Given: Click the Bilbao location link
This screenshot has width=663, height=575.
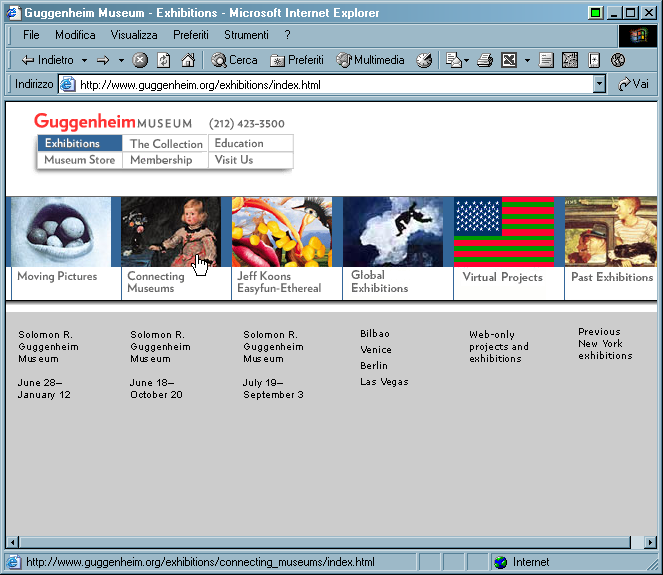Looking at the screenshot, I should (375, 334).
